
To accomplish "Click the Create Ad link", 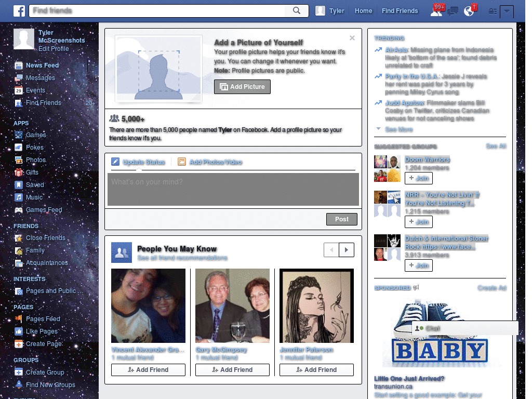I will tap(492, 288).
